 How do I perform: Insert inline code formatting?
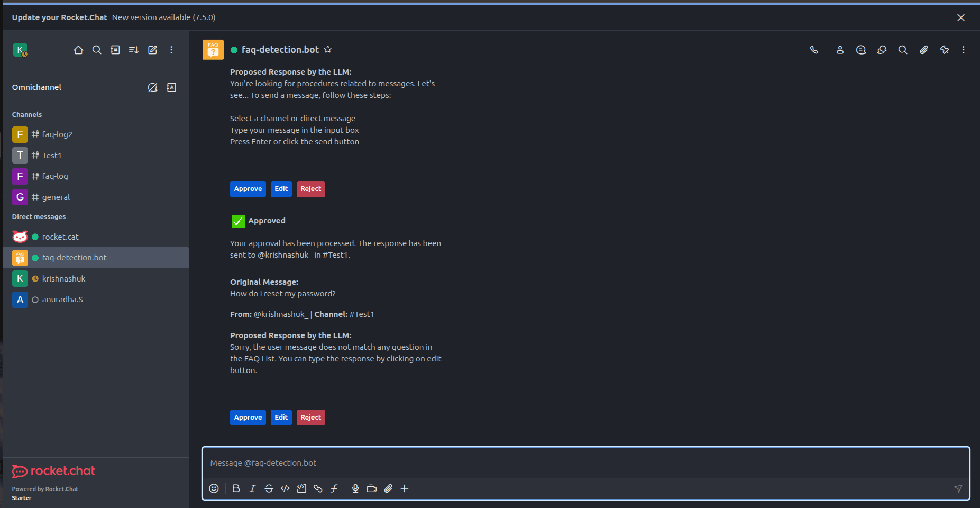285,488
